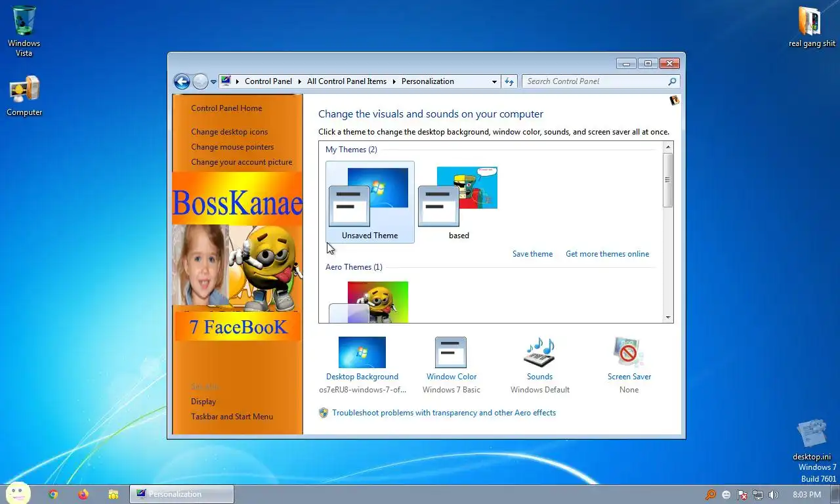Open Change mouse pointers link
The image size is (840, 504).
coord(232,147)
